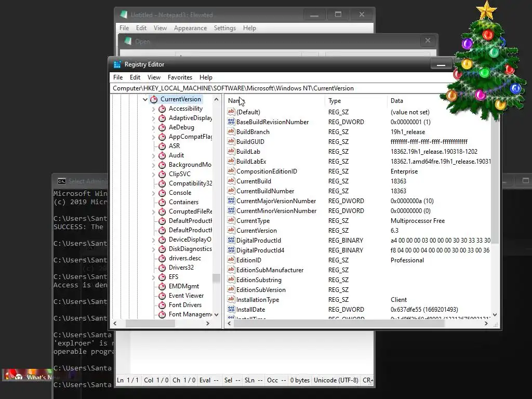The image size is (532, 399).
Task: Open the Appearance menu in Notepad3
Action: pos(190,28)
